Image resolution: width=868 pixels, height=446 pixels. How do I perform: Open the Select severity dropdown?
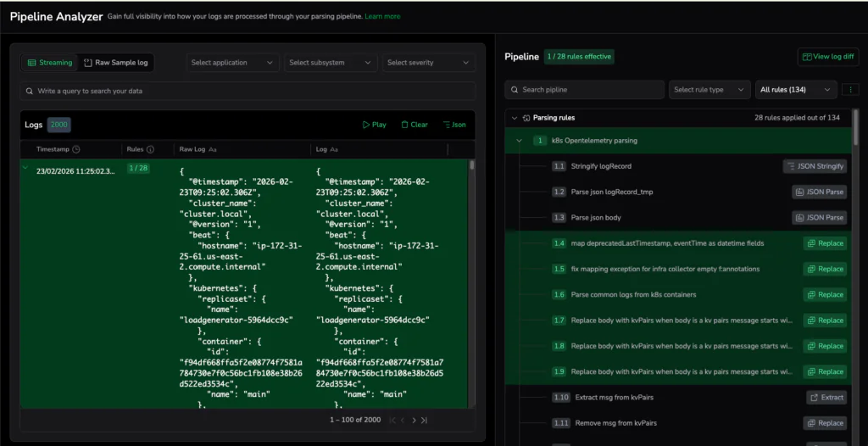pos(428,63)
